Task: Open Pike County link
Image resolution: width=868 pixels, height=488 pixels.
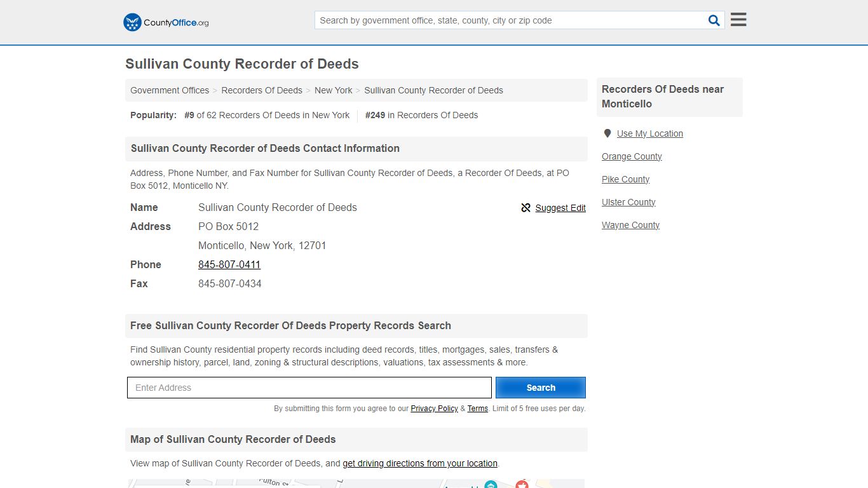Action: point(625,179)
